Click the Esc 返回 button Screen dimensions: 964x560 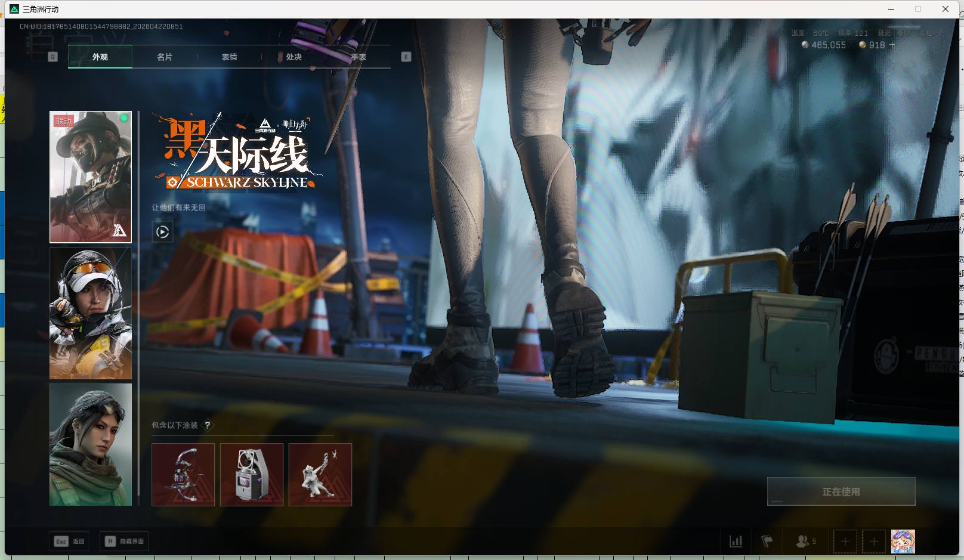coord(69,542)
